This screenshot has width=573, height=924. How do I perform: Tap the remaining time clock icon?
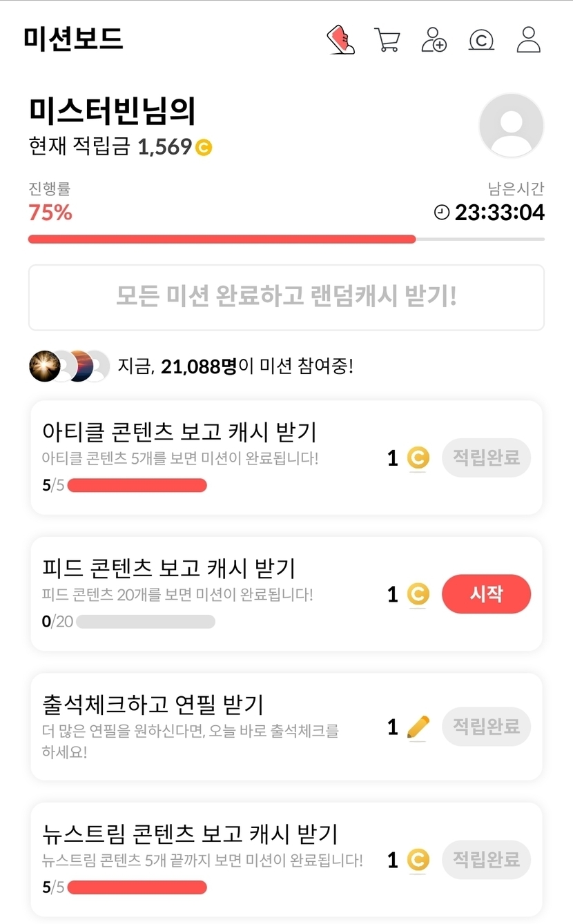441,213
